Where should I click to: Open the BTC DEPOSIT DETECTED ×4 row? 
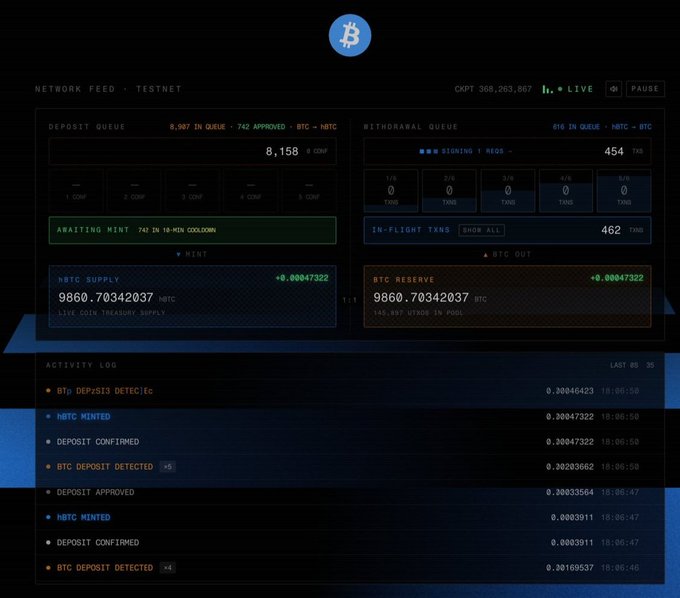pyautogui.click(x=350, y=568)
